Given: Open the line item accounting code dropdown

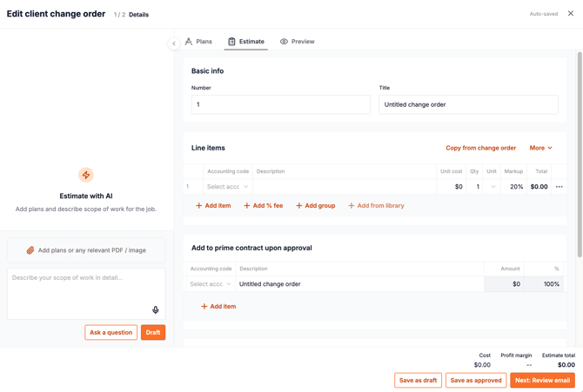Looking at the screenshot, I should (227, 187).
